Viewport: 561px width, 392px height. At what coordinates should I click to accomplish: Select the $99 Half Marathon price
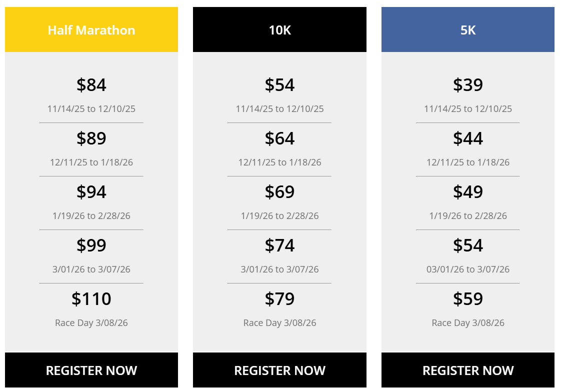point(91,245)
